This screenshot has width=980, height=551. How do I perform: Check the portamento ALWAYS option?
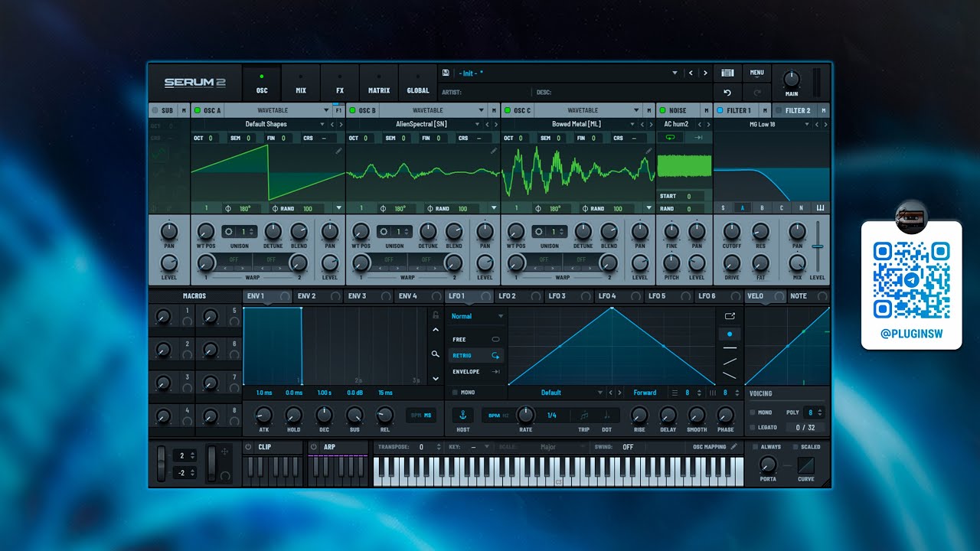[x=755, y=446]
